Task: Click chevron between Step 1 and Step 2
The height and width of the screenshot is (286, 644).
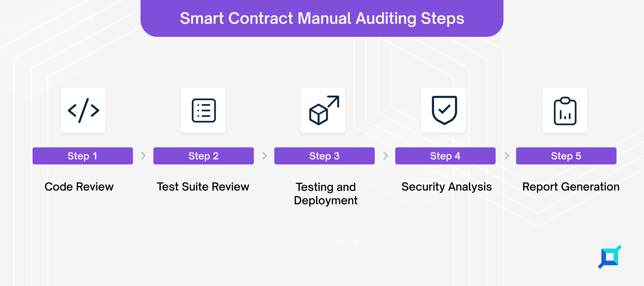Action: click(144, 156)
